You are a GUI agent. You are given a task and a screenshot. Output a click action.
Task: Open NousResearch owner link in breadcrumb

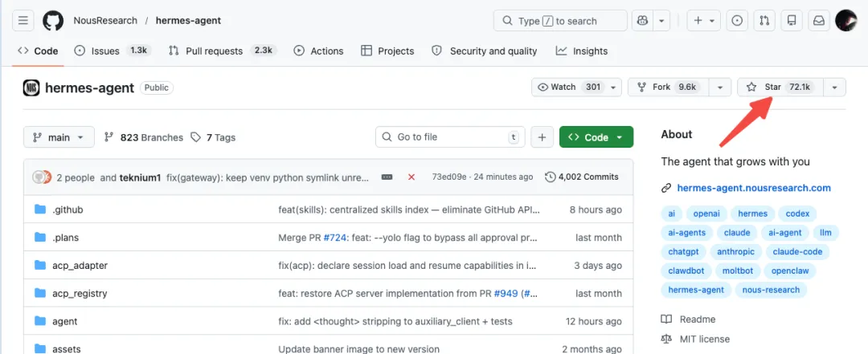105,21
